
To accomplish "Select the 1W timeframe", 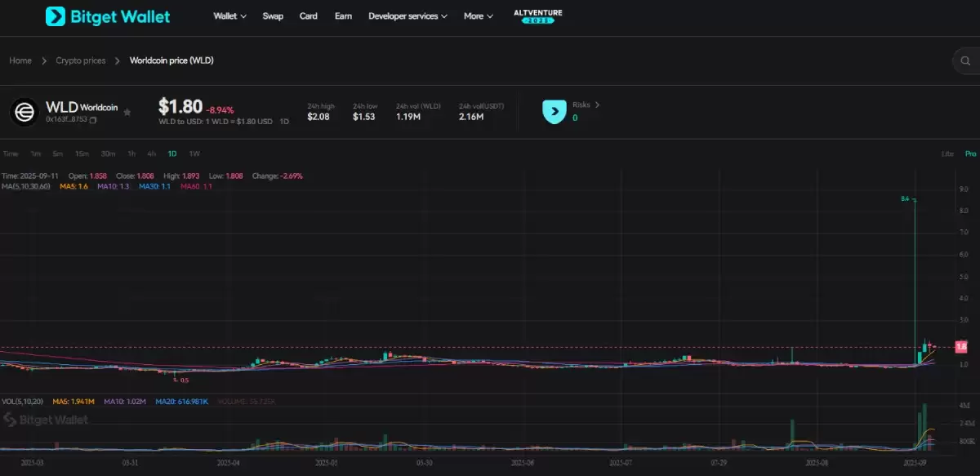I will click(194, 153).
